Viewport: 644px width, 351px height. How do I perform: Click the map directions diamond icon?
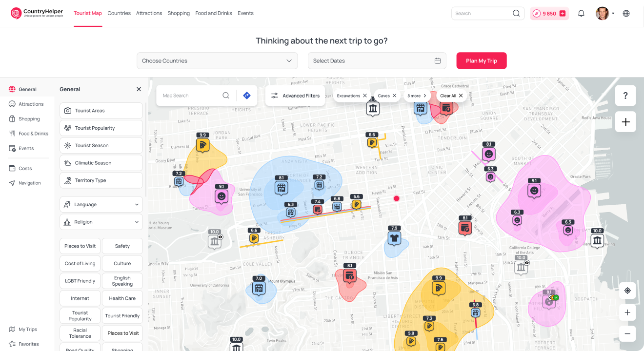point(247,96)
